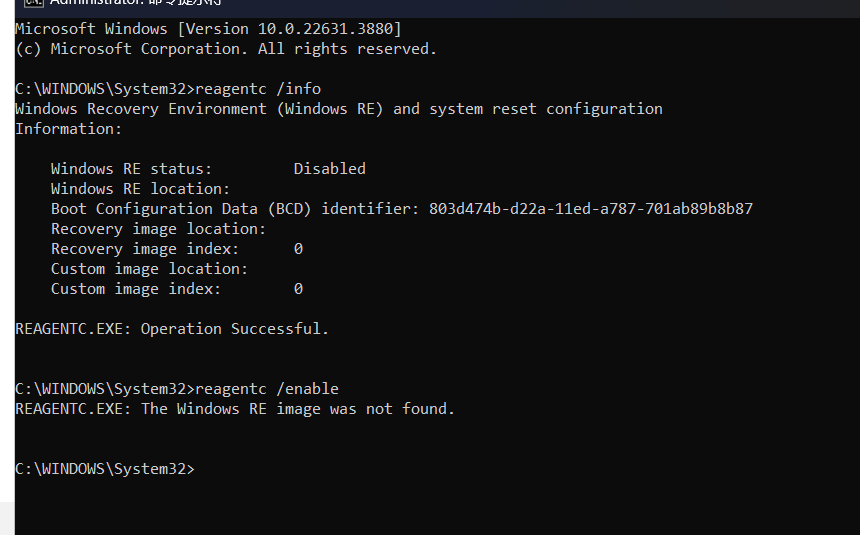Click the final empty C:\WINDOWS\System32> prompt
Screen dimensions: 860x535
[105, 469]
